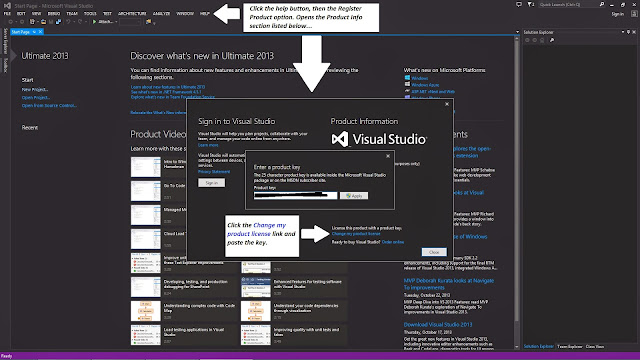The width and height of the screenshot is (640, 360).
Task: Close the Start Page tab
Action: [x=40, y=32]
